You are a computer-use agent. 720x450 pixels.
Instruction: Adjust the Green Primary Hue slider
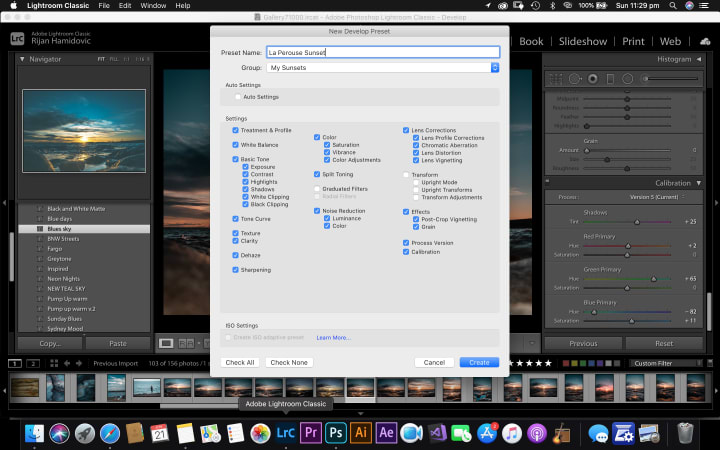pos(653,279)
